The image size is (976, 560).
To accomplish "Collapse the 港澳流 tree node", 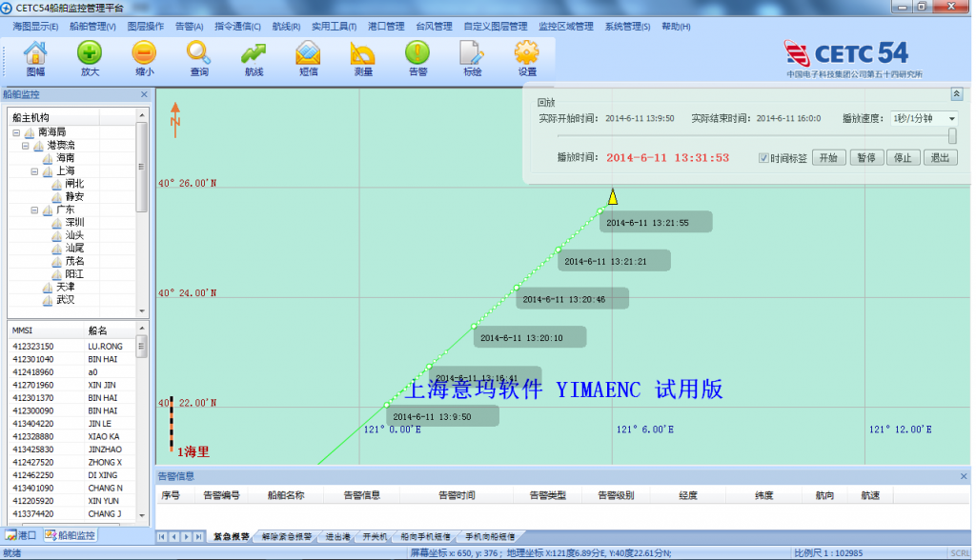I will [26, 146].
